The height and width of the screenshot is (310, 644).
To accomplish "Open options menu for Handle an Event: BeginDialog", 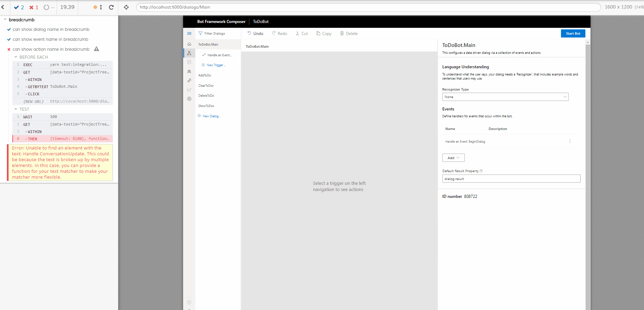I will [570, 141].
